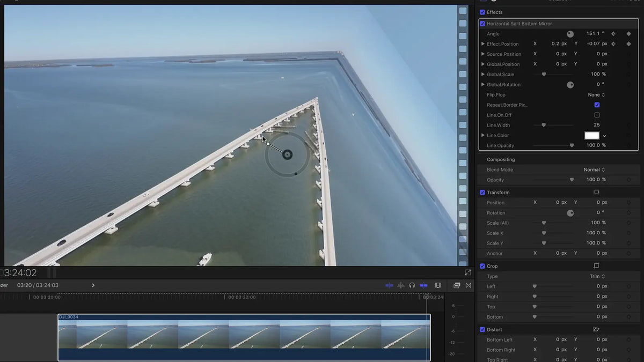Add keyframe for compositing Opacity
This screenshot has height=362, width=644.
[x=628, y=180]
